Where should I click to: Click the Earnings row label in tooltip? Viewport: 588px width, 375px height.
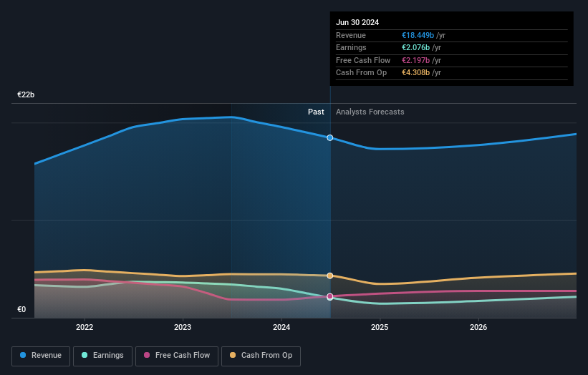click(x=351, y=47)
